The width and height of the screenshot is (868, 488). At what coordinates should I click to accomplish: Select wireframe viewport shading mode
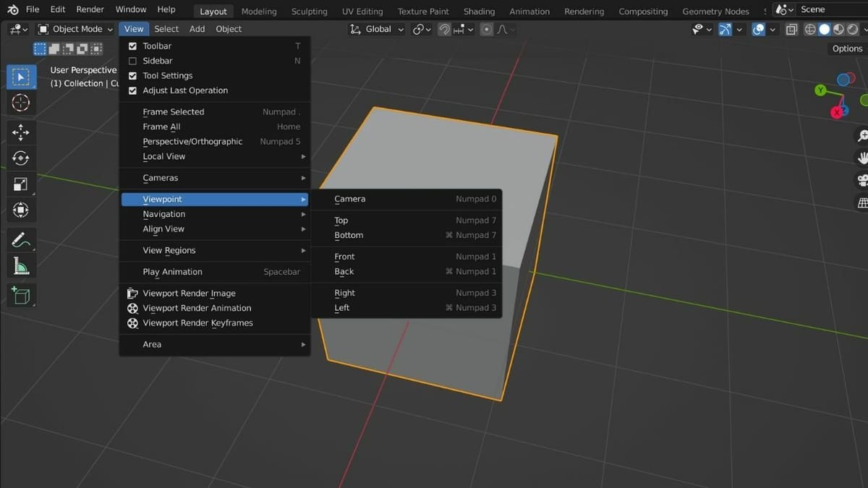pos(810,29)
